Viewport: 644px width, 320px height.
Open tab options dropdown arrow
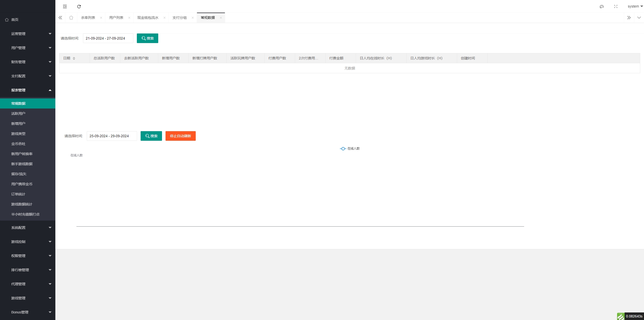point(639,18)
